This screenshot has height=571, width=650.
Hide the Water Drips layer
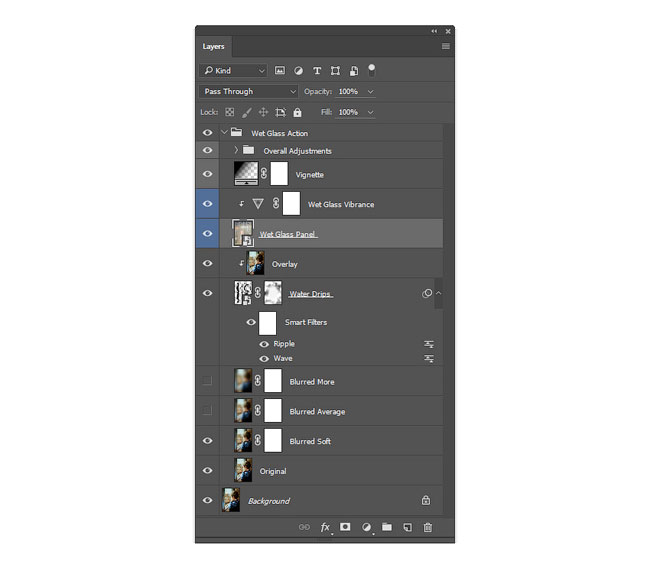[x=207, y=293]
